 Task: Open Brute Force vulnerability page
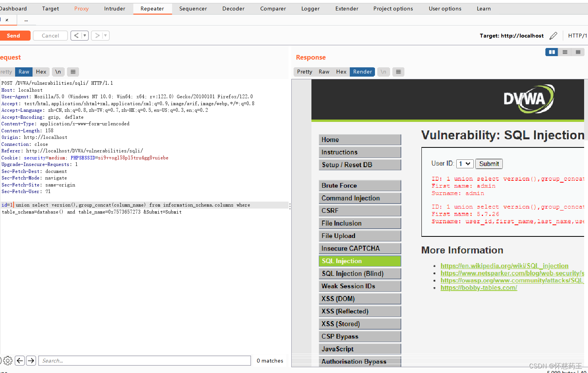[x=360, y=185]
